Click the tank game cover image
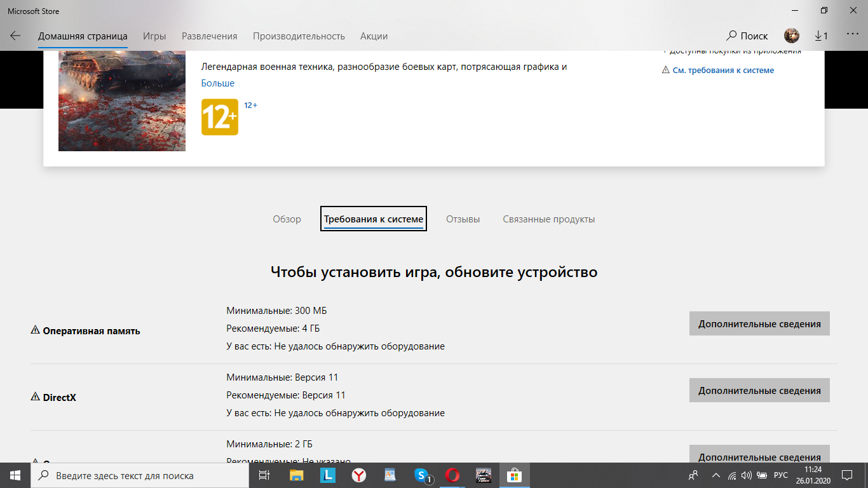The width and height of the screenshot is (868, 488). 122,101
